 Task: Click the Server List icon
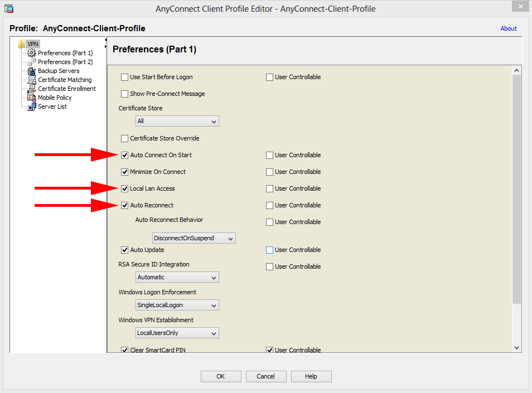click(32, 106)
